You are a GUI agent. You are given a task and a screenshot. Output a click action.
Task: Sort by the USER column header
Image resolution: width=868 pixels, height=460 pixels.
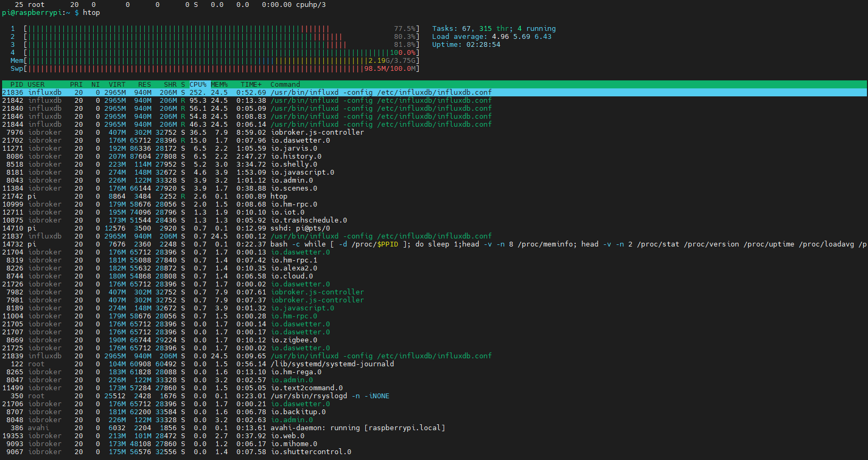[36, 85]
